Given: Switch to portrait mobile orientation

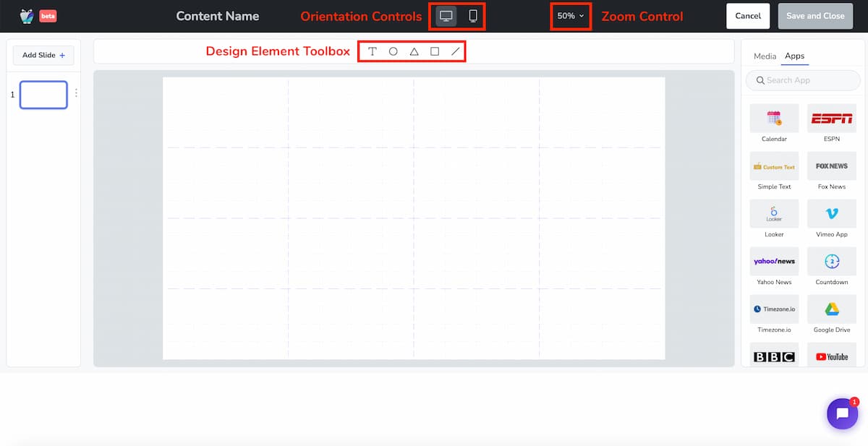Looking at the screenshot, I should [473, 16].
